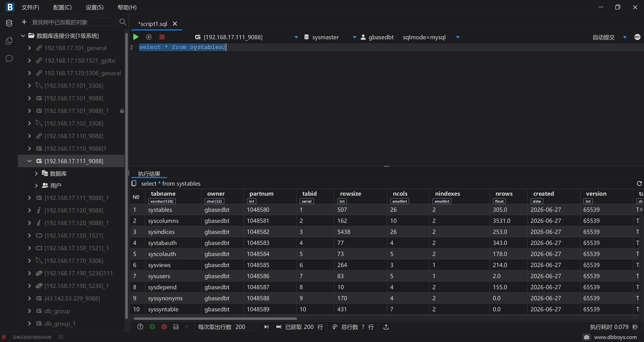Open help question mark in result toolbar
This screenshot has height=342, width=644.
click(140, 327)
